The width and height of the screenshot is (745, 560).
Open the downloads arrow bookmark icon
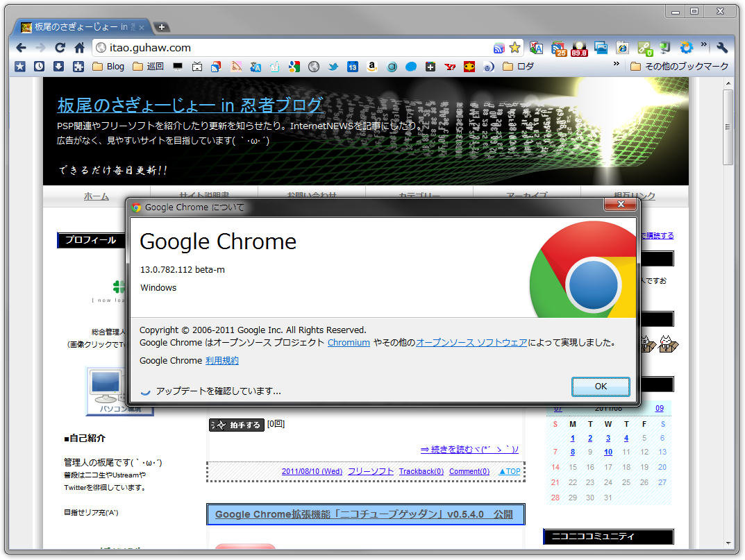point(58,67)
